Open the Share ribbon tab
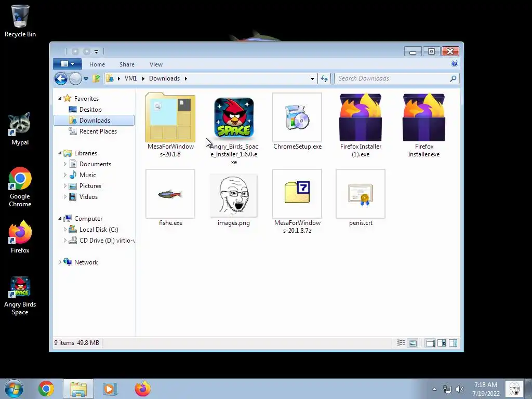The height and width of the screenshot is (399, 532). coord(127,64)
